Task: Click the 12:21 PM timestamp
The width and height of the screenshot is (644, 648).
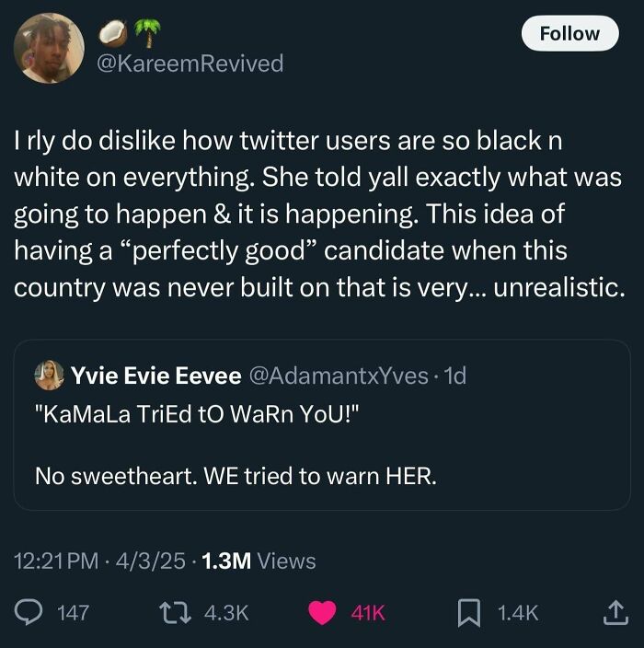Action: pos(57,561)
